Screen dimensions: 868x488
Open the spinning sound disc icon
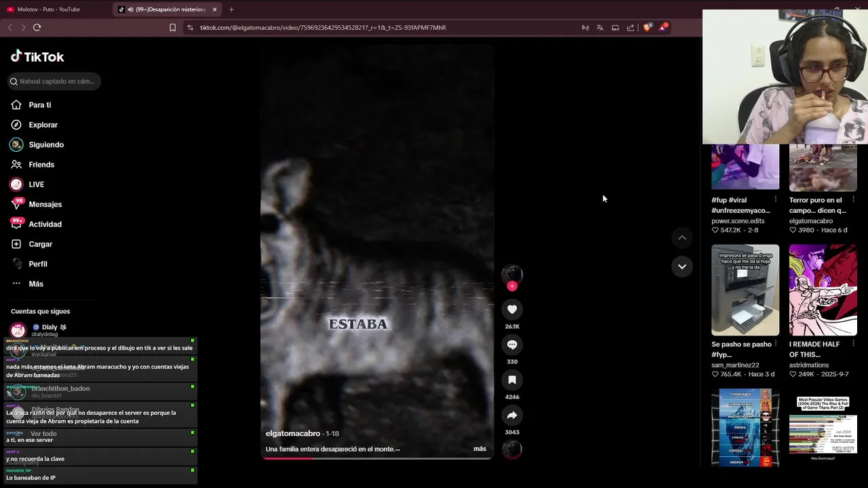point(512,449)
